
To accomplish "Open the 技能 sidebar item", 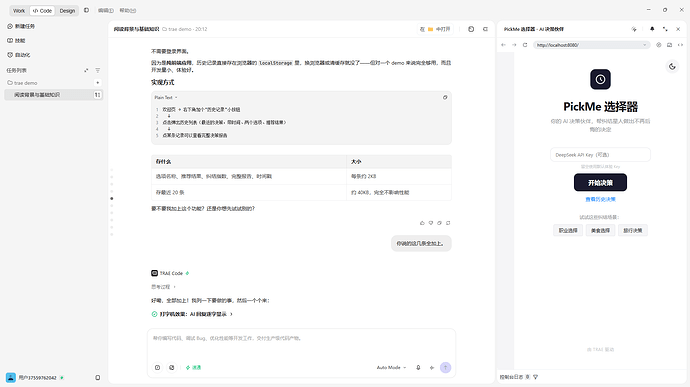I will 17,41.
